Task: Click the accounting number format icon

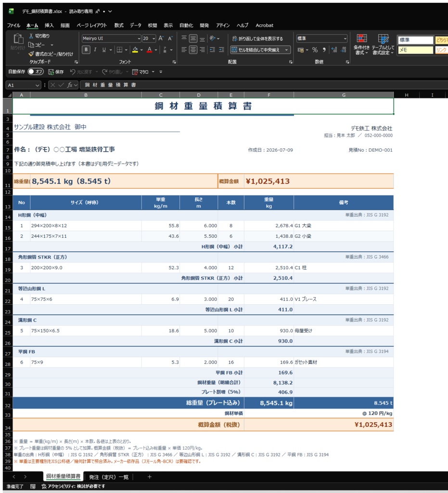Action: click(301, 50)
